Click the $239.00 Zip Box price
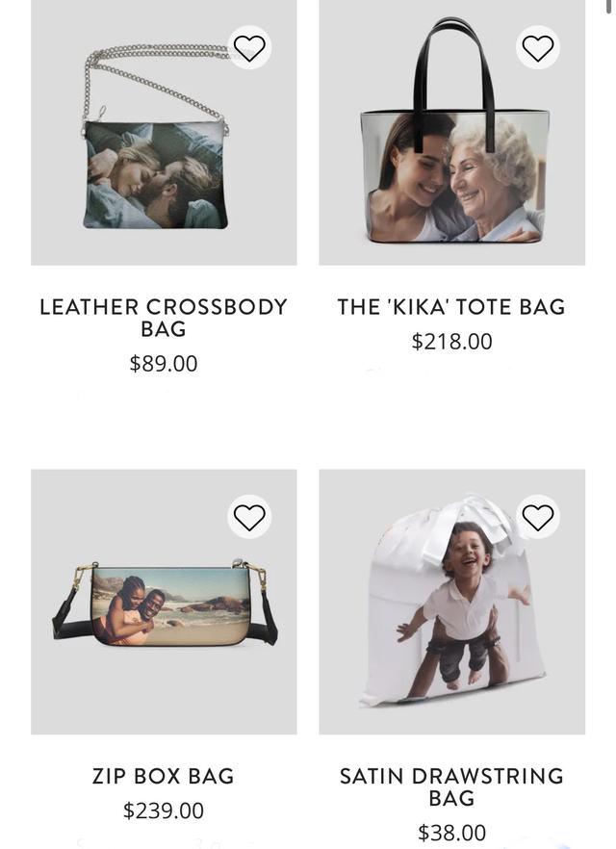616x849 pixels. pyautogui.click(x=164, y=810)
